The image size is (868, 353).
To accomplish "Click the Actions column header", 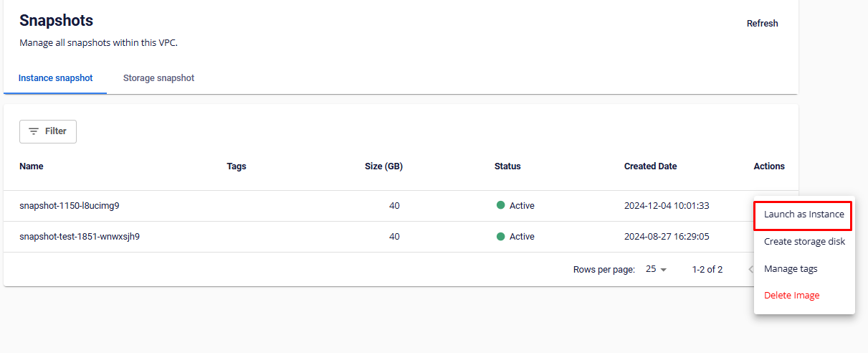I will (769, 166).
